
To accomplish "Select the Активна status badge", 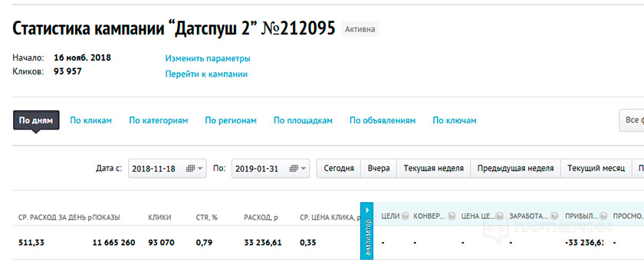I will [360, 30].
